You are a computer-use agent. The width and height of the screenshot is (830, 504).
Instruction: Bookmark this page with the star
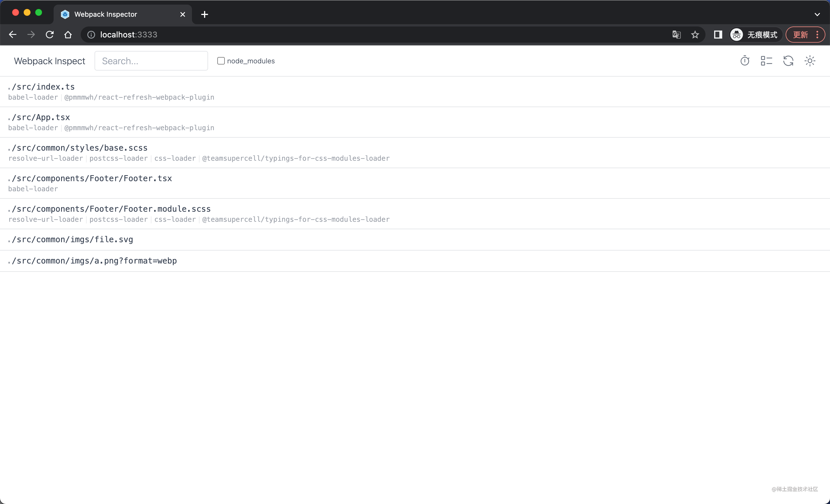pyautogui.click(x=695, y=35)
